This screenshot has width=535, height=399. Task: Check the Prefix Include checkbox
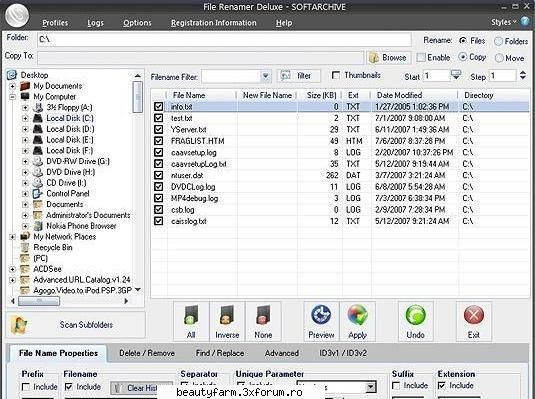(26, 387)
